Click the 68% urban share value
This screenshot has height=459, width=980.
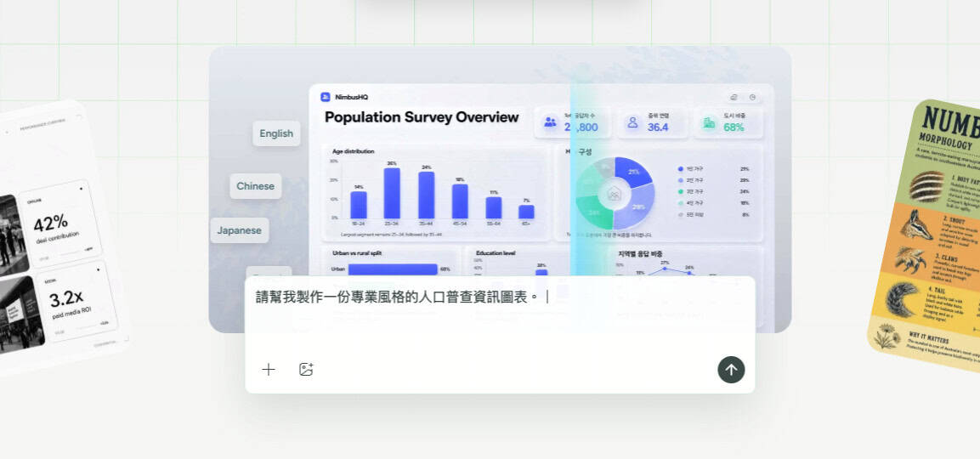(x=734, y=127)
